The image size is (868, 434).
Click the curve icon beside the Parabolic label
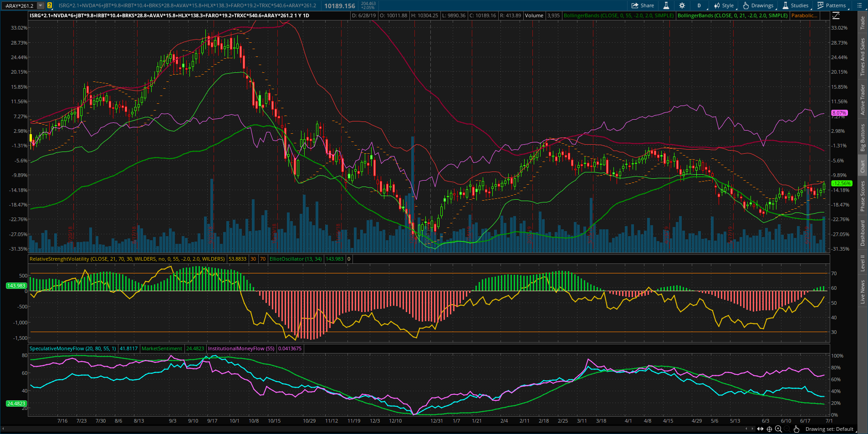[x=836, y=15]
